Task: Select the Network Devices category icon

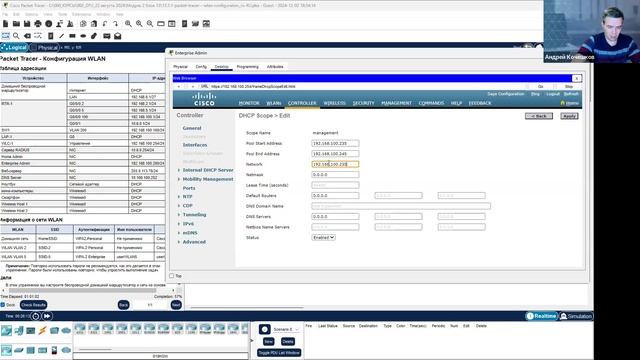Action: pos(6,330)
